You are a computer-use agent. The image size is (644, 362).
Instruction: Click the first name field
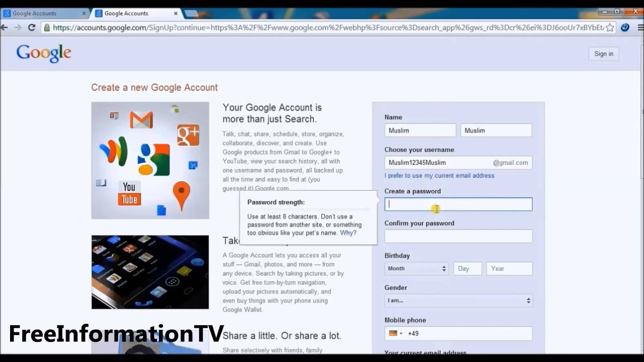tap(420, 130)
